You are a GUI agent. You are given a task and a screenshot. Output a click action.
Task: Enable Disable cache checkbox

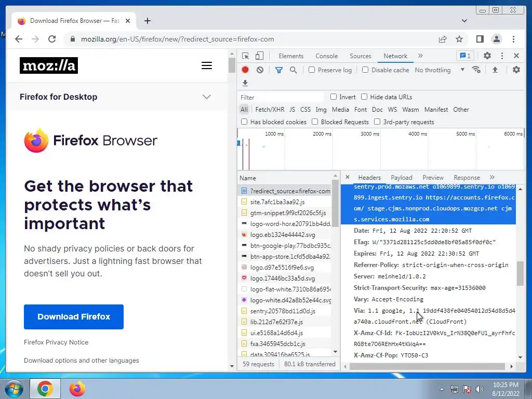[x=365, y=70]
